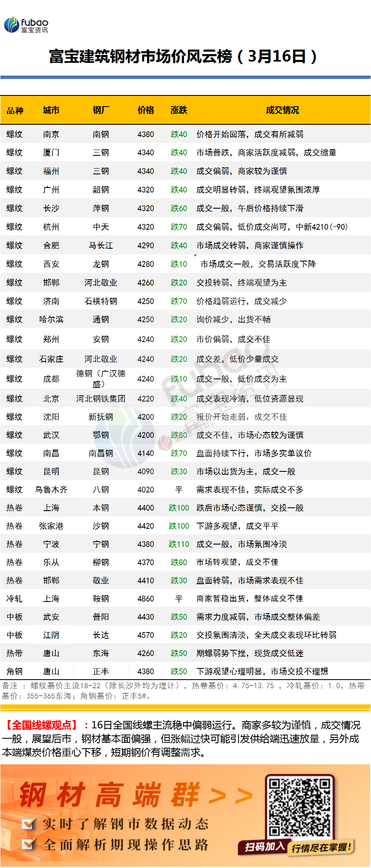Click the Fubao 富宝资讯 logo

point(26,25)
